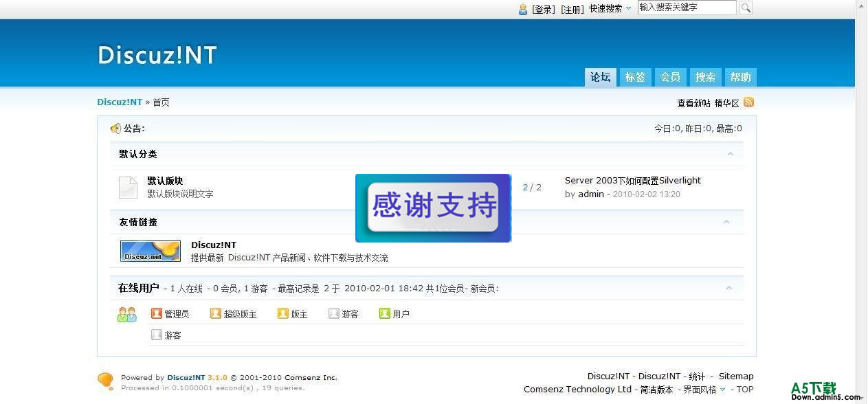The image size is (868, 404).
Task: Click the 在线用户 heading
Action: pyautogui.click(x=138, y=288)
